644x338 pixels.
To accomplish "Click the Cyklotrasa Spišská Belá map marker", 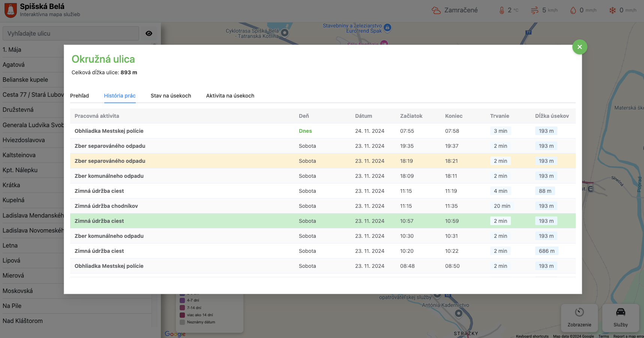I will point(285,33).
